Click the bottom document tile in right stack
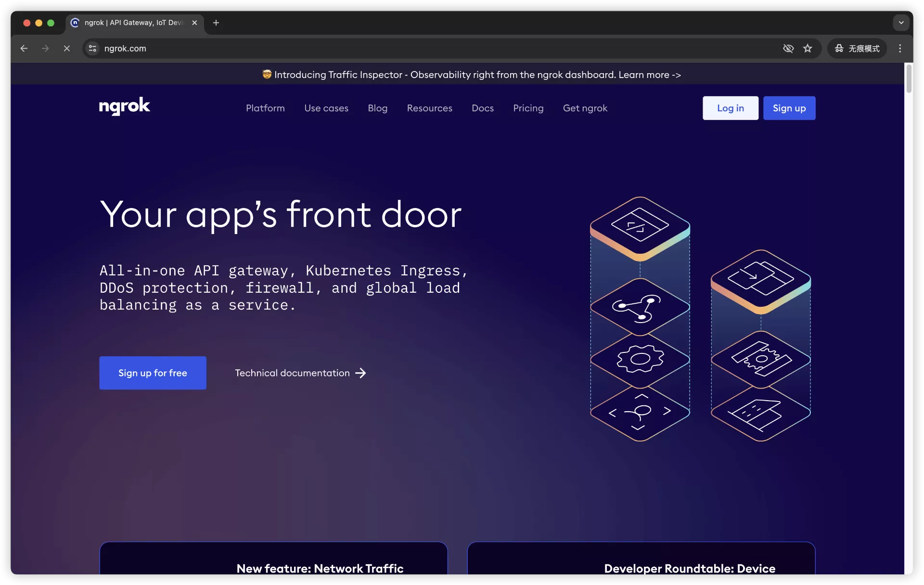The width and height of the screenshot is (924, 585). (x=761, y=412)
